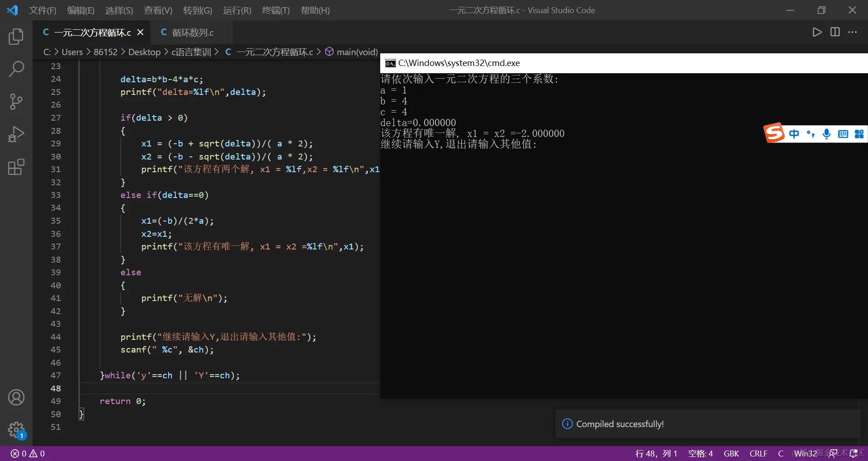
Task: Open the Search view in the activity bar
Action: tap(16, 69)
